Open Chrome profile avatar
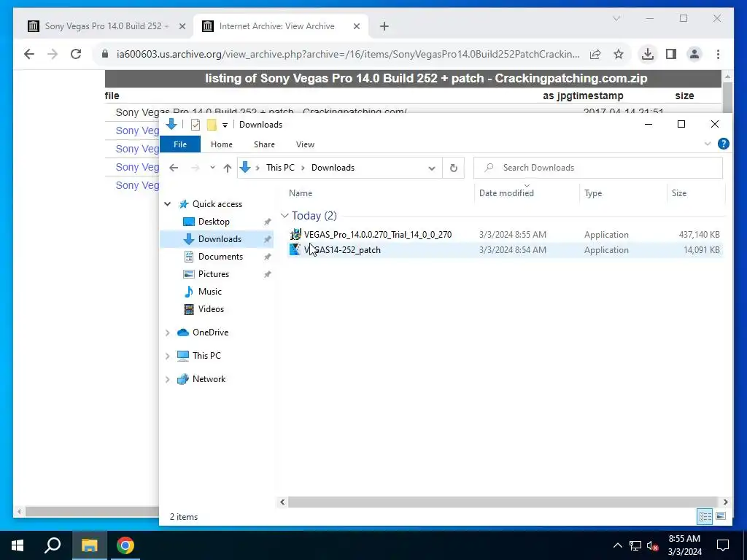Screen dimensions: 747x560 coord(694,54)
